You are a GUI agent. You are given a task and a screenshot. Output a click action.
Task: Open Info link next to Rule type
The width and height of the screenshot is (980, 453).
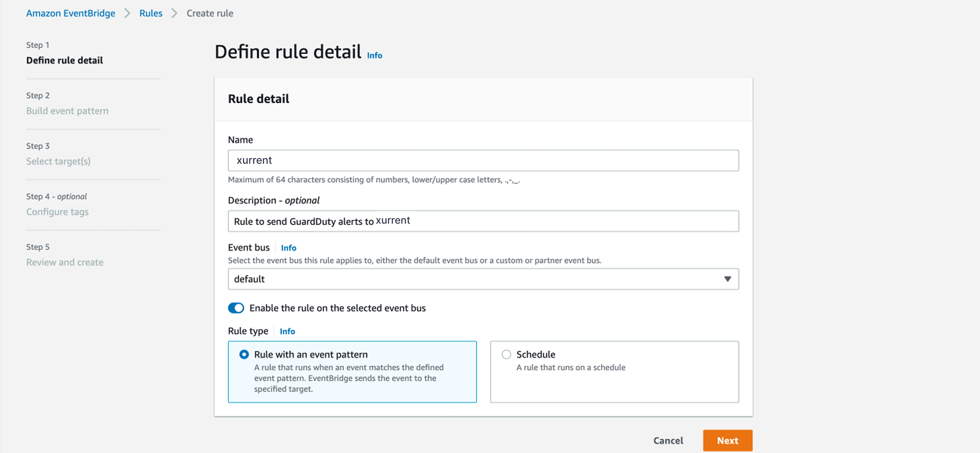tap(287, 331)
